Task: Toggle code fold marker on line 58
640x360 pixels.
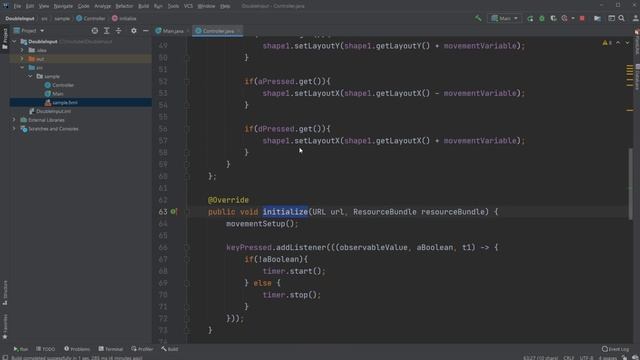Action: 187,153
